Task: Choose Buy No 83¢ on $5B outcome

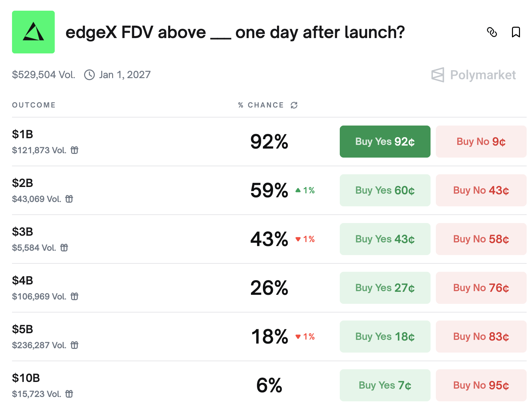Action: tap(481, 337)
